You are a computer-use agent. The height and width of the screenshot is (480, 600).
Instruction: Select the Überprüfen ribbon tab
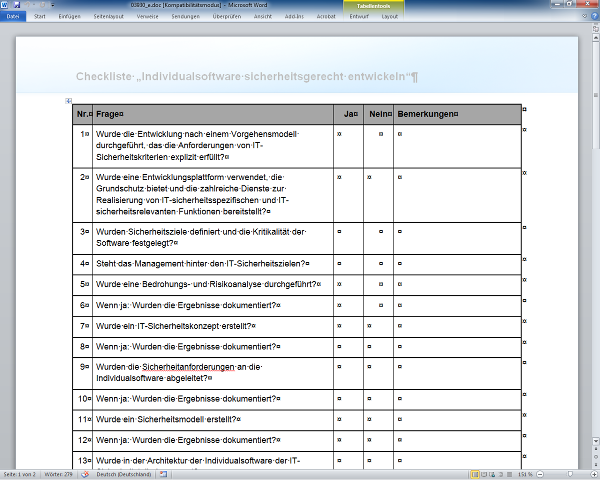tap(228, 17)
